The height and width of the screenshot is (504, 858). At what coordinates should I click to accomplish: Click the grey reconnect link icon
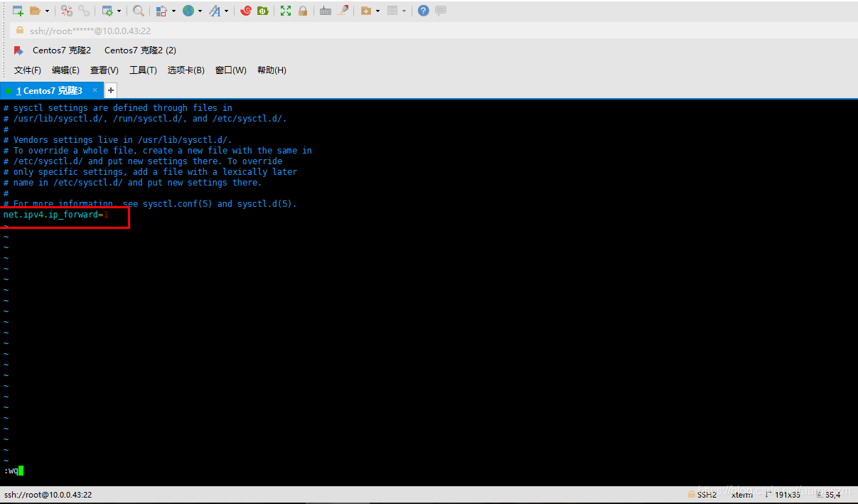[x=84, y=11]
